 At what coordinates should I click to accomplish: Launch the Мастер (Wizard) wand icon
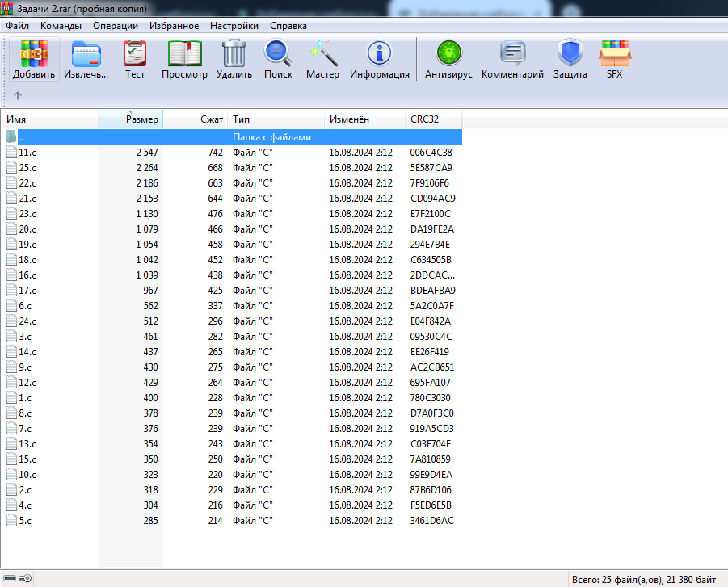(322, 55)
